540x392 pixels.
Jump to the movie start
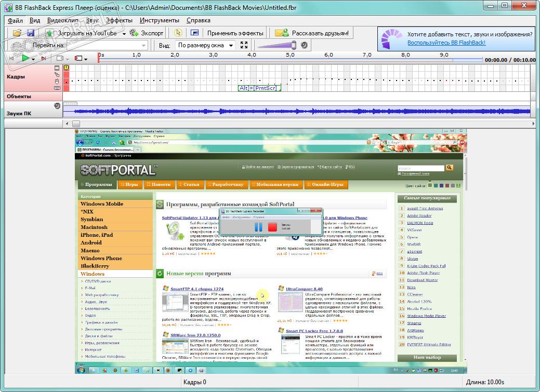(12, 58)
